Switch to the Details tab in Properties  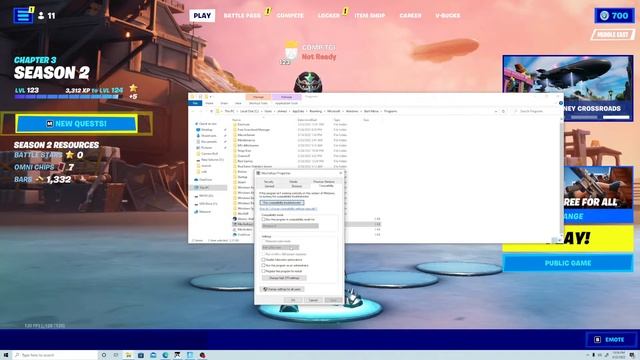293,182
